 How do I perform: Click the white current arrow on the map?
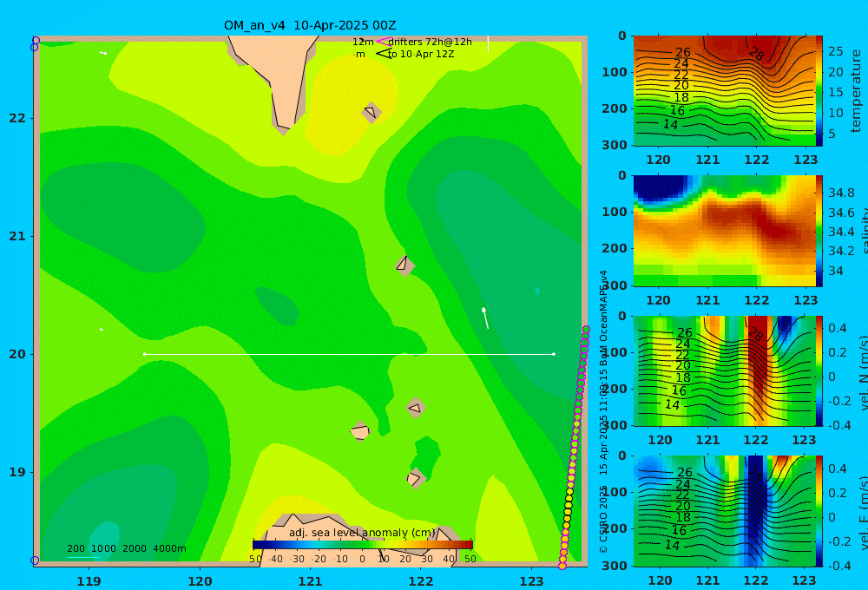485,318
